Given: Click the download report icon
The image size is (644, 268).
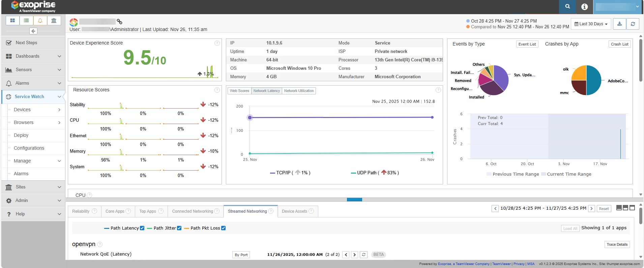Looking at the screenshot, I should 619,24.
